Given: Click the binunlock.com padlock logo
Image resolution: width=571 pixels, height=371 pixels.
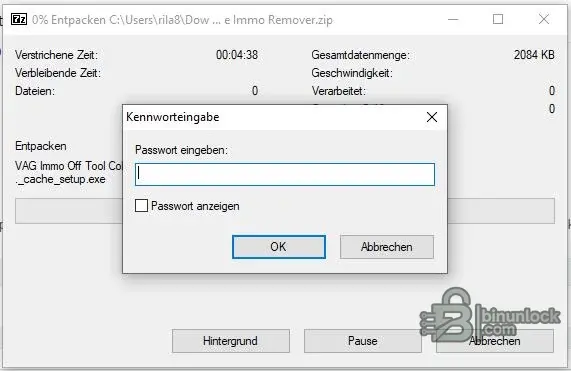Looking at the screenshot, I should 490,316.
